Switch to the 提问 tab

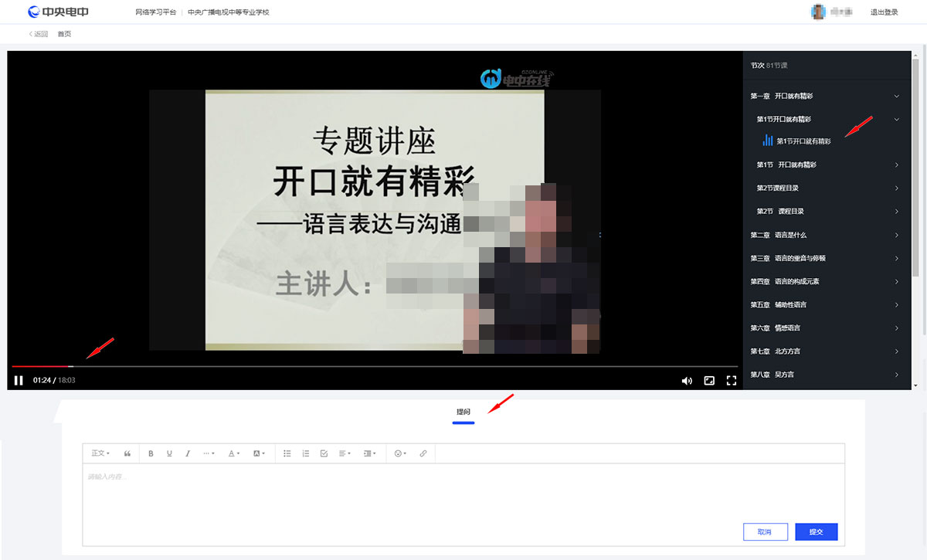point(463,412)
